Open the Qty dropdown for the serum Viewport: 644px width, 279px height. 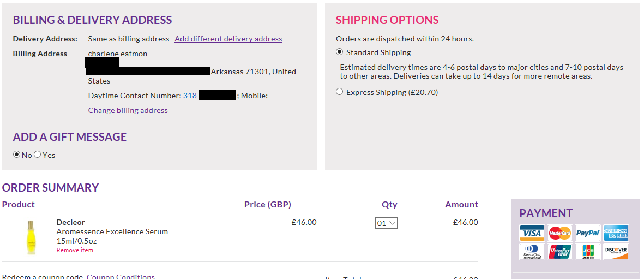(x=386, y=223)
